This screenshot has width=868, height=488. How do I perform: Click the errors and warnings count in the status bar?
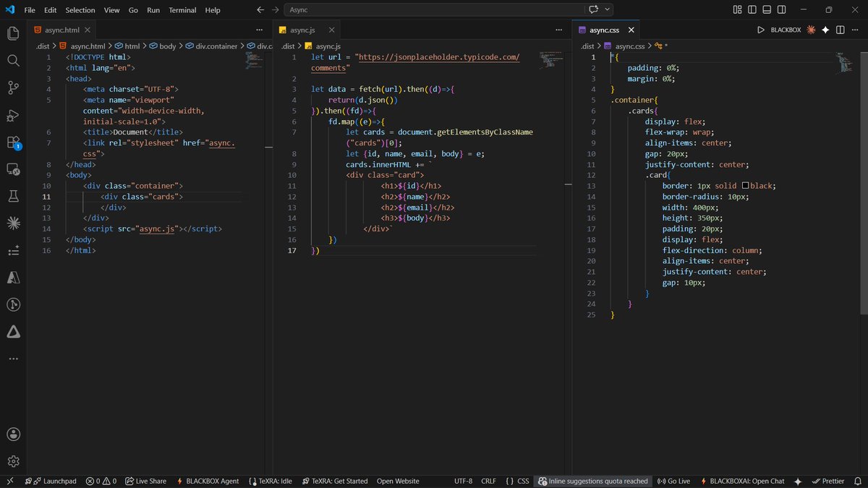coord(101,481)
